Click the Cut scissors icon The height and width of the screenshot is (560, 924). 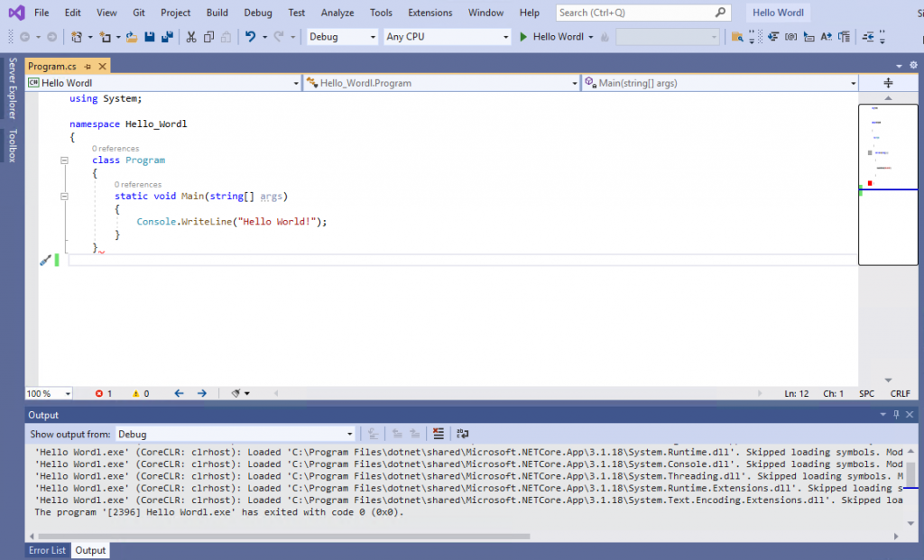click(x=191, y=37)
